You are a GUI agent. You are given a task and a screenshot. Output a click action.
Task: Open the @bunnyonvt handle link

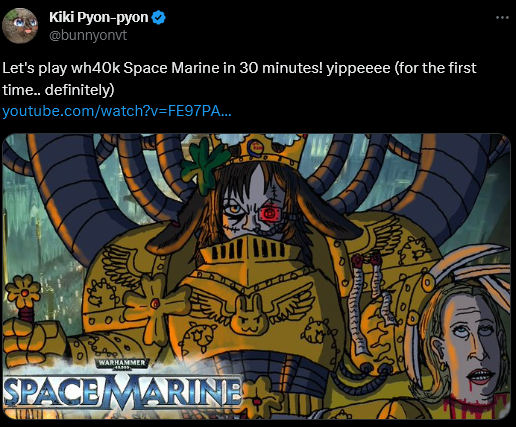(x=88, y=35)
